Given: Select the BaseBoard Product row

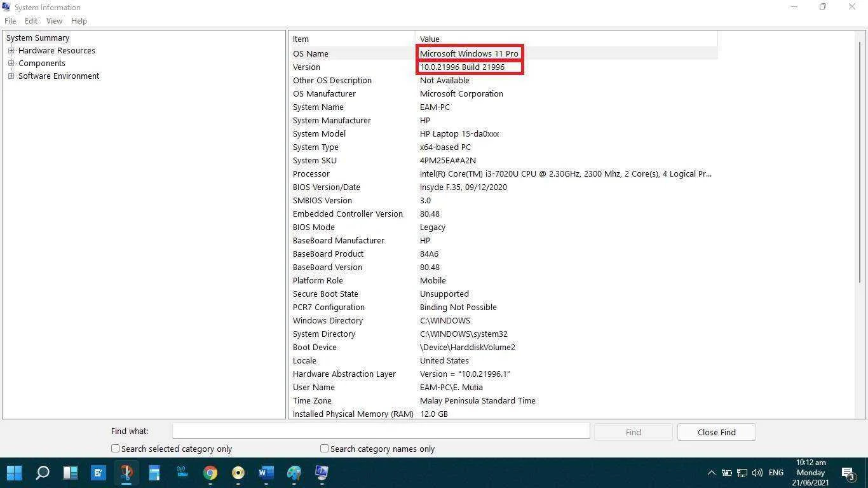Looking at the screenshot, I should 503,254.
